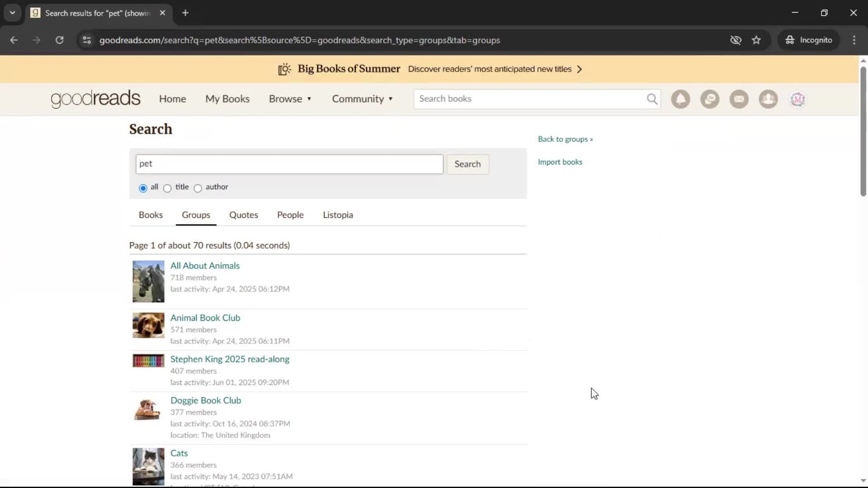
Task: Click the Cats group thumbnail
Action: click(x=148, y=467)
